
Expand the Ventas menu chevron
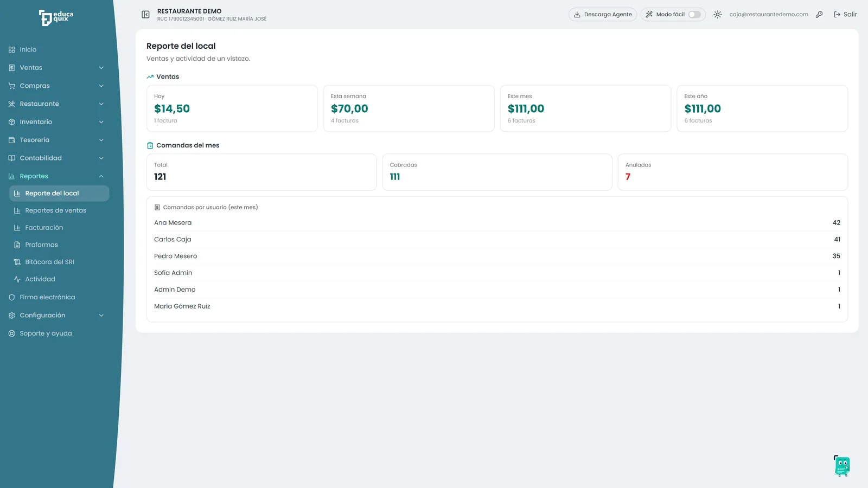101,68
